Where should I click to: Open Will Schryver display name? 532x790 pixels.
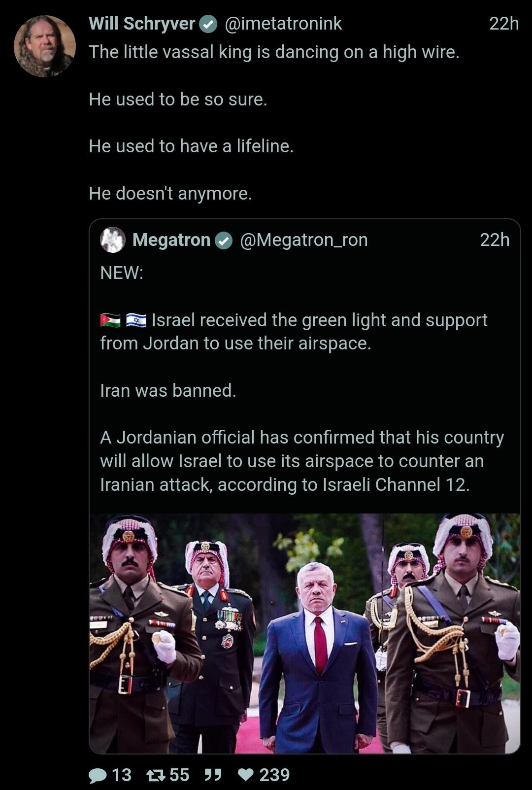[142, 24]
